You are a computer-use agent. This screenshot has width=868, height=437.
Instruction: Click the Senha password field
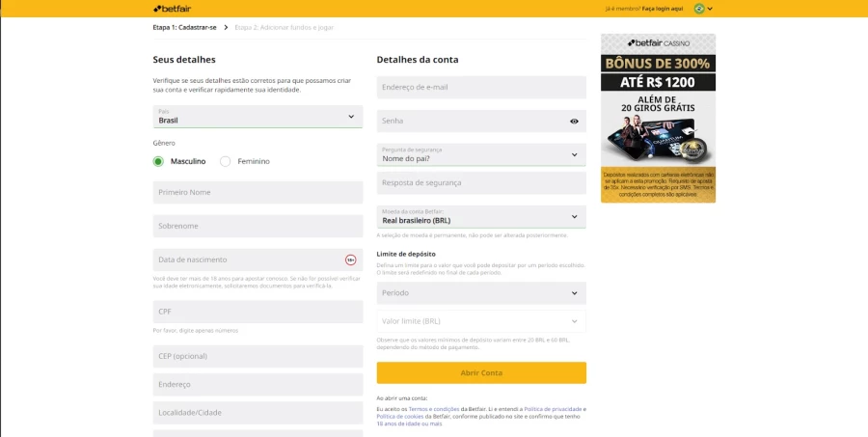[x=481, y=121]
